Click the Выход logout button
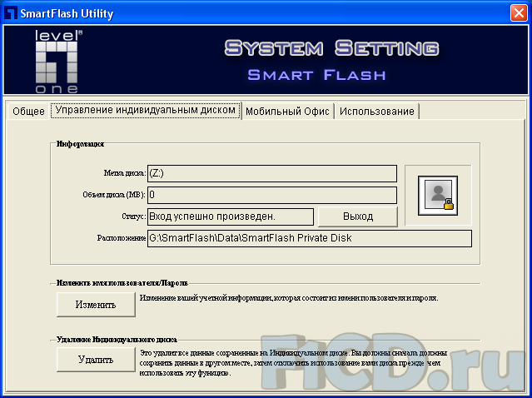This screenshot has width=532, height=398. [358, 216]
